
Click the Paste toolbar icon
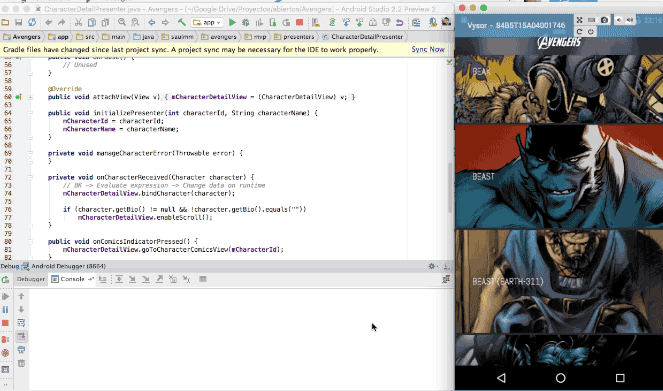[105, 22]
